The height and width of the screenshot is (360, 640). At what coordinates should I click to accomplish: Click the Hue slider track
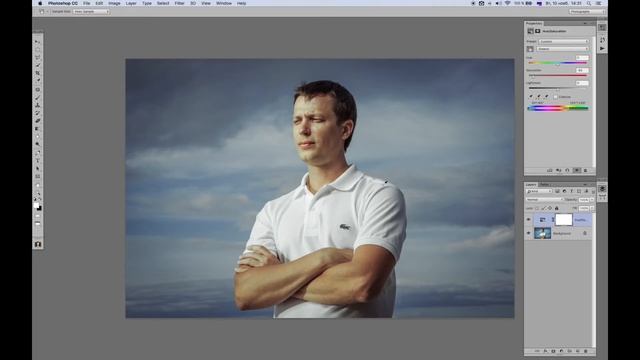click(x=558, y=63)
